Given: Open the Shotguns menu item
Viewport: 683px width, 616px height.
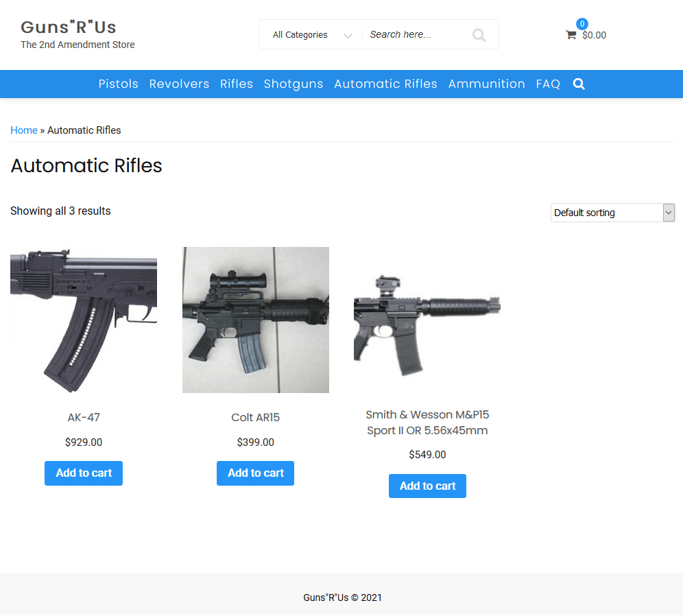Looking at the screenshot, I should (x=293, y=84).
